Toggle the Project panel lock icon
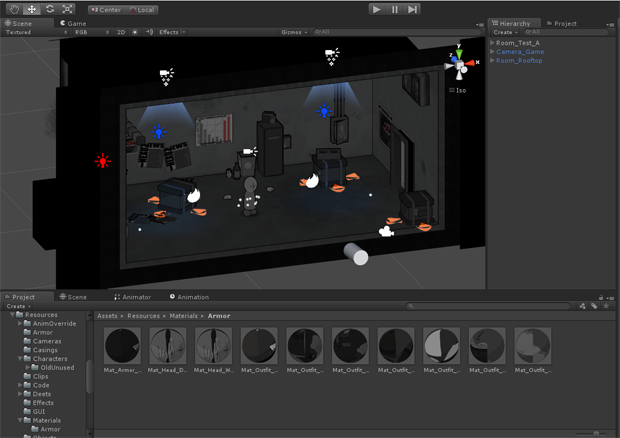Image resolution: width=620 pixels, height=438 pixels. pyautogui.click(x=601, y=297)
